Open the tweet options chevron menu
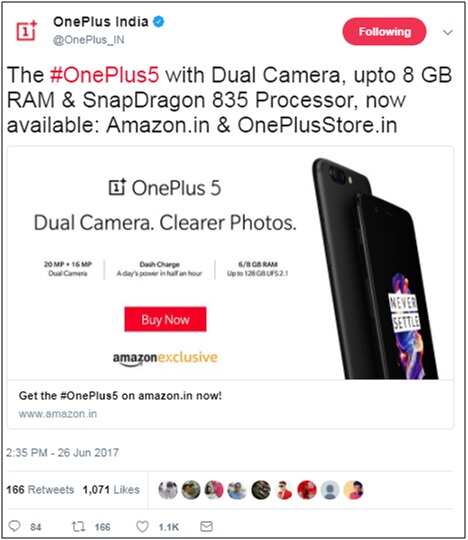Screen dimensions: 468x540 click(447, 33)
